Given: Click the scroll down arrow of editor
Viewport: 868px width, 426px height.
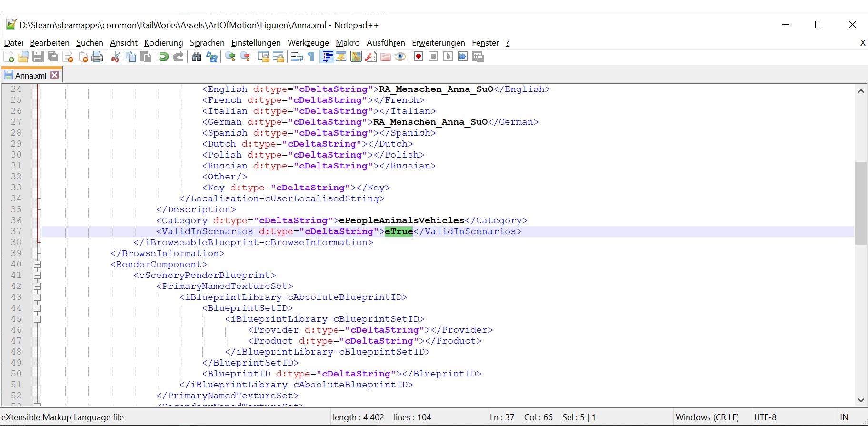Looking at the screenshot, I should coord(860,400).
